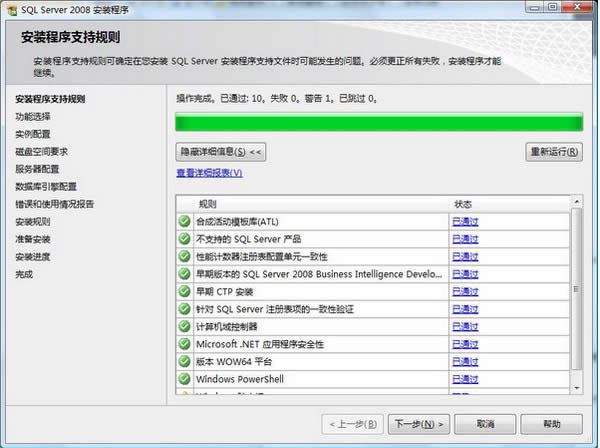
Task: Click 下一步(N) > button
Action: click(419, 424)
